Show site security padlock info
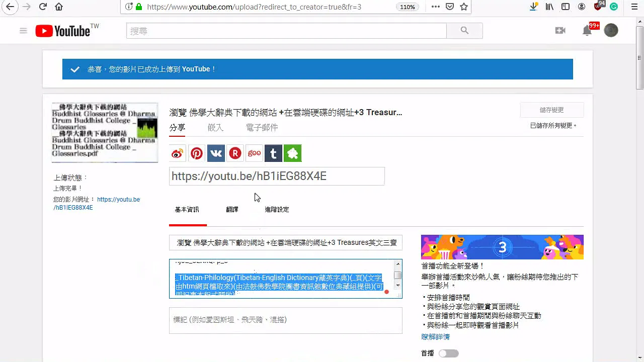 click(x=139, y=7)
